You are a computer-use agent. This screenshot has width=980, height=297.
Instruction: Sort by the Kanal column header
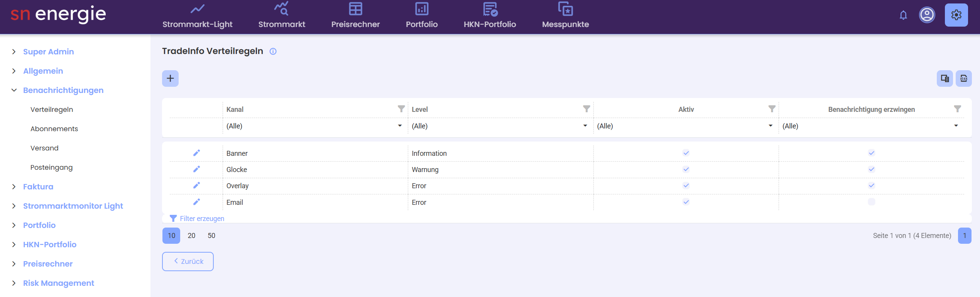click(x=235, y=110)
